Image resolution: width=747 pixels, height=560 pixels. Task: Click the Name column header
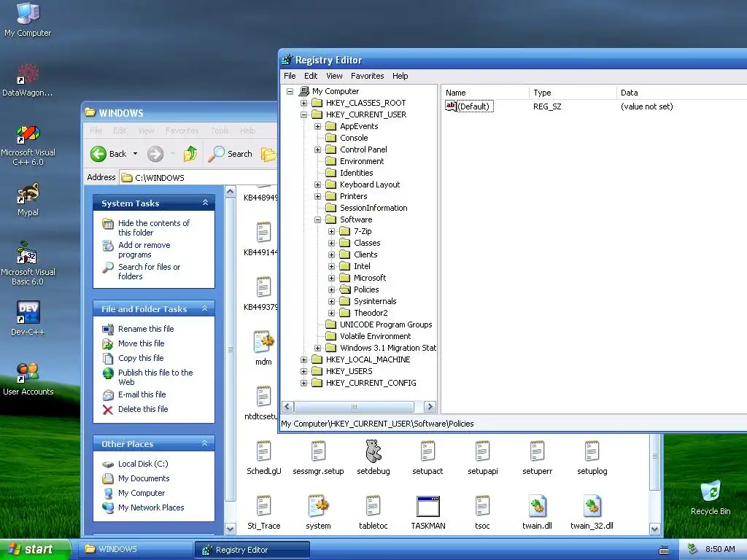click(x=485, y=93)
